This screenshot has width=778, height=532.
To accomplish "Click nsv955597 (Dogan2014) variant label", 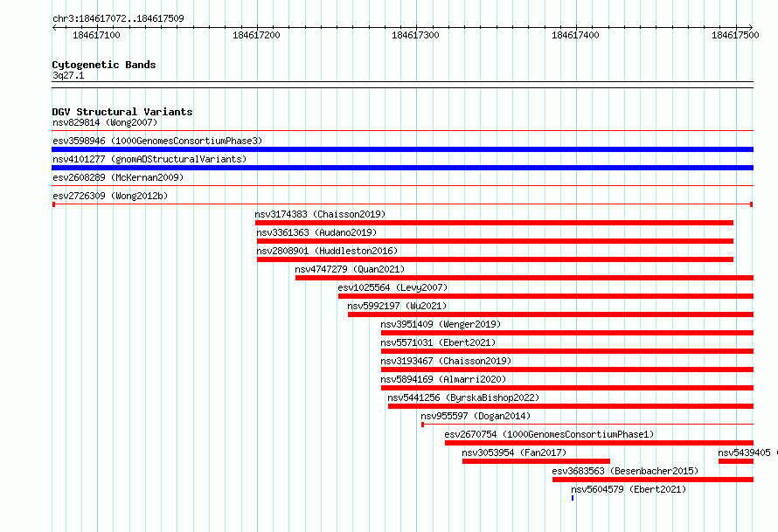I will (476, 416).
